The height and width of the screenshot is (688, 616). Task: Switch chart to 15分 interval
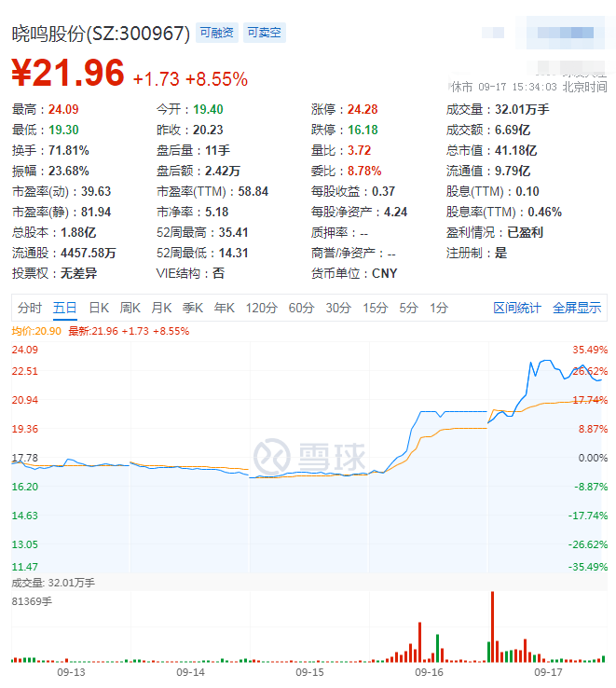(376, 308)
